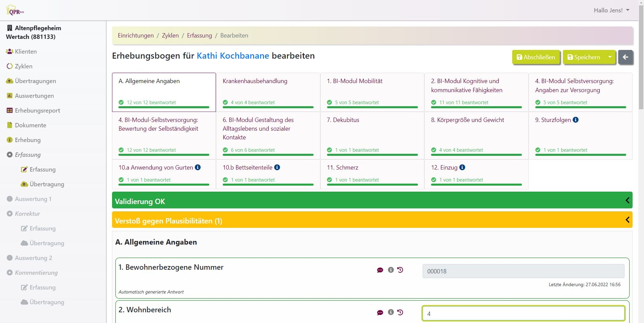
Task: Click the Abschließen button
Action: [536, 57]
